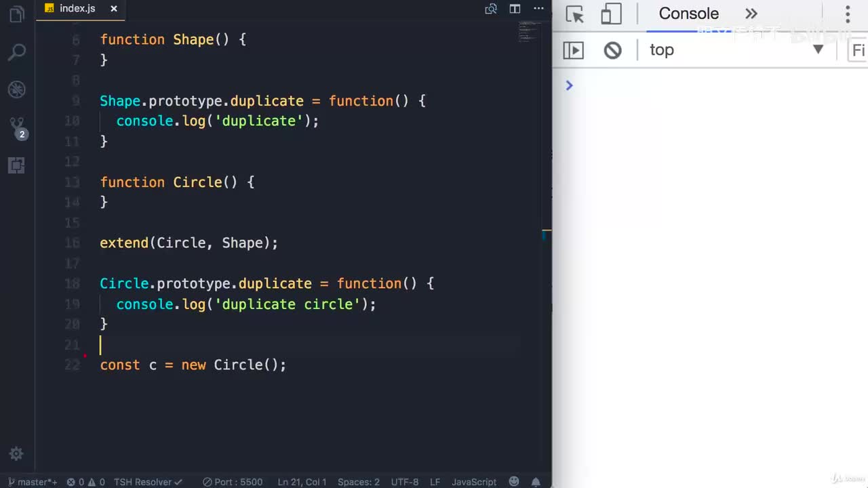
Task: Open the Explorer view in the activity bar
Action: click(17, 14)
